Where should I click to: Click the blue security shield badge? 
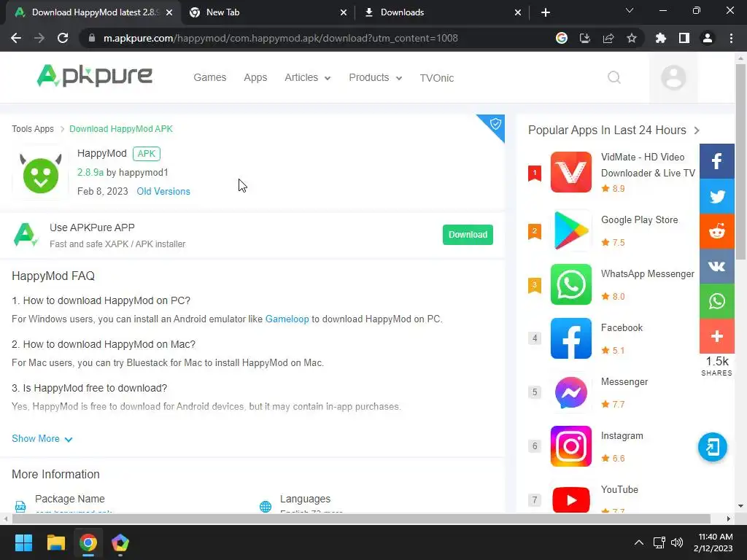click(495, 124)
